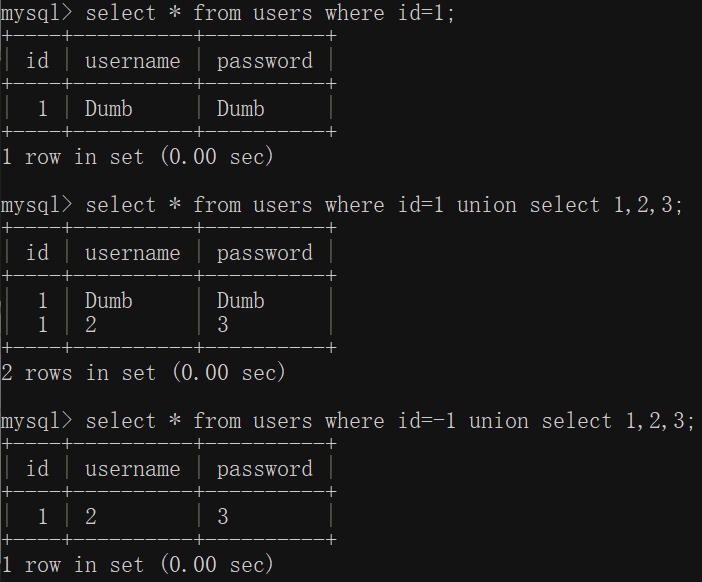Click 'id=-1' in the third query

[427, 421]
